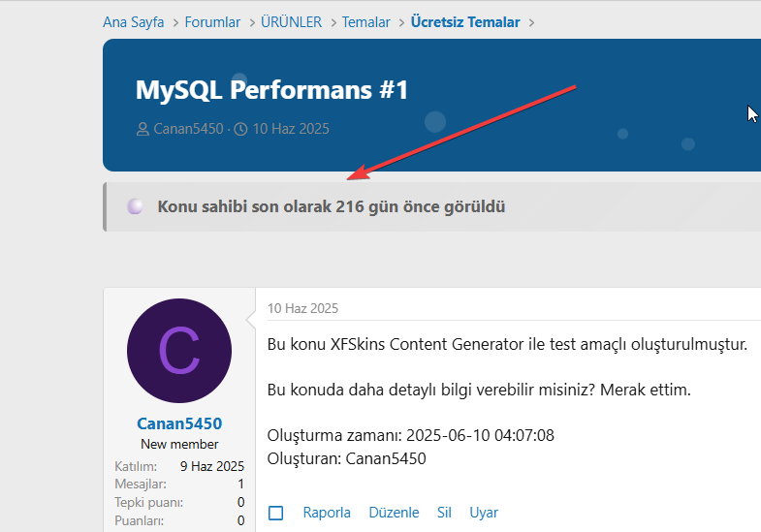
Task: Go to Forumlar in the breadcrumb
Action: (x=212, y=21)
